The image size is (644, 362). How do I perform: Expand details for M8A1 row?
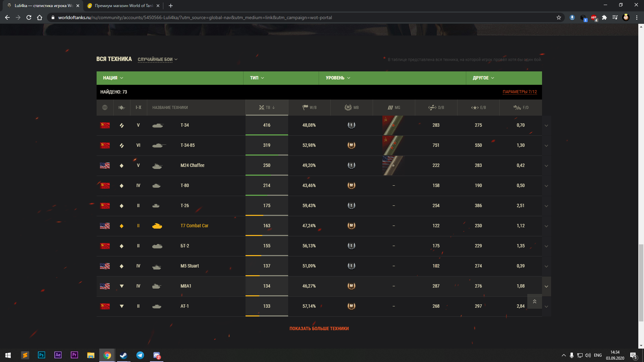coord(546,287)
